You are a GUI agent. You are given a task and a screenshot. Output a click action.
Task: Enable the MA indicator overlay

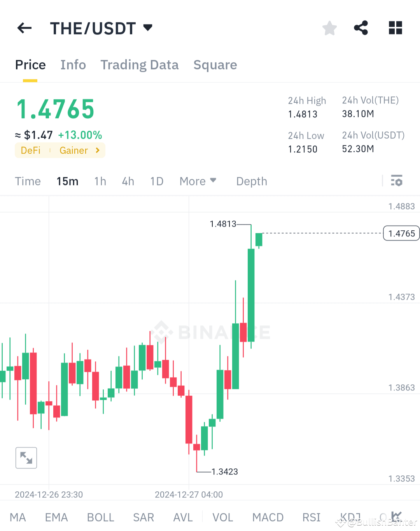[x=18, y=517]
